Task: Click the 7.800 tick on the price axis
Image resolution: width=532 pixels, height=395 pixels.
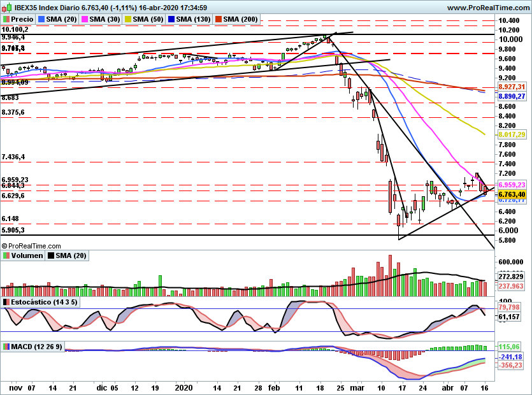Action: (508, 145)
